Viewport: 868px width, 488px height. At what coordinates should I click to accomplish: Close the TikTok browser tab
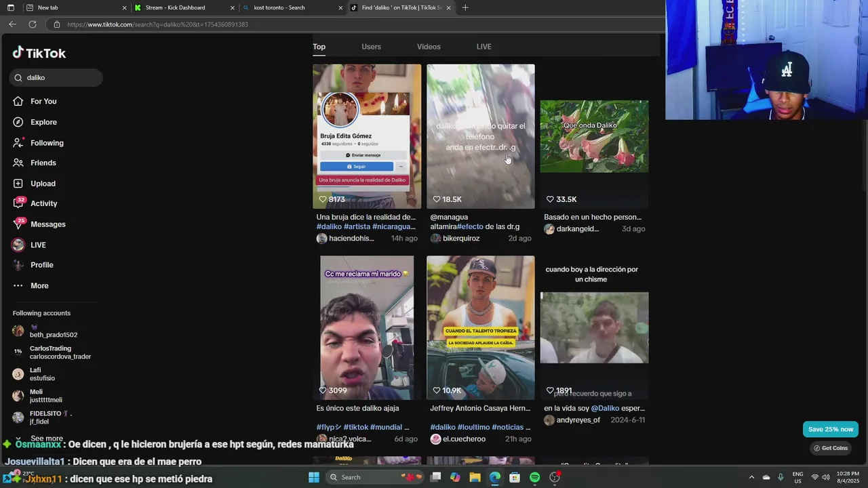(x=448, y=7)
